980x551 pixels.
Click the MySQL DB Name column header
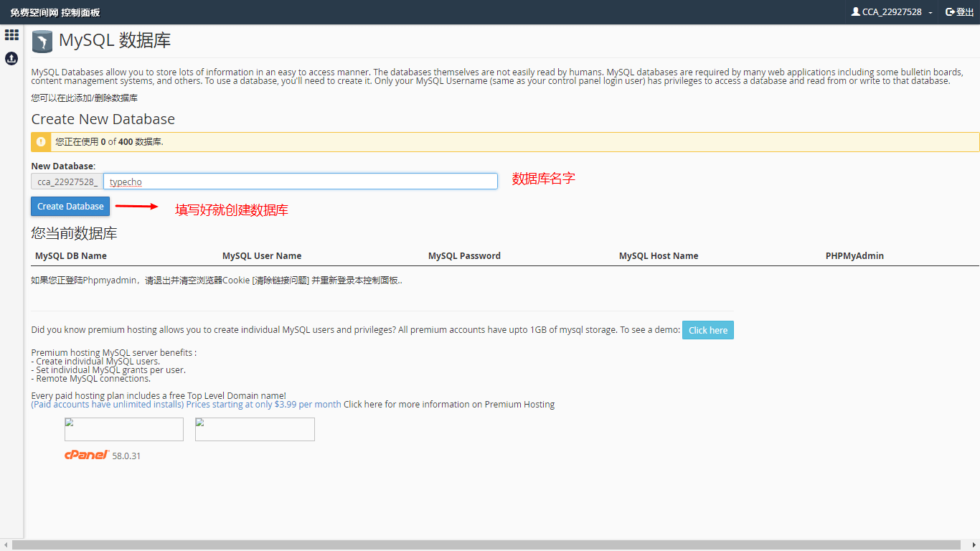click(x=71, y=255)
